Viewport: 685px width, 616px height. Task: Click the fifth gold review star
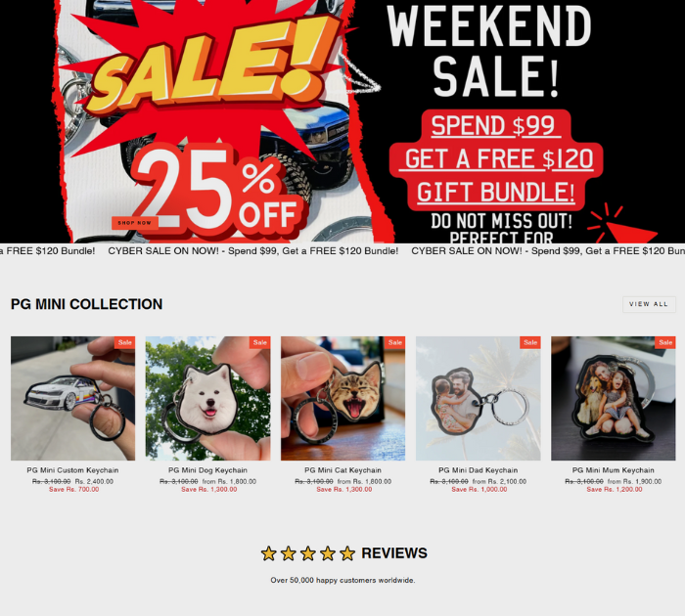click(347, 553)
